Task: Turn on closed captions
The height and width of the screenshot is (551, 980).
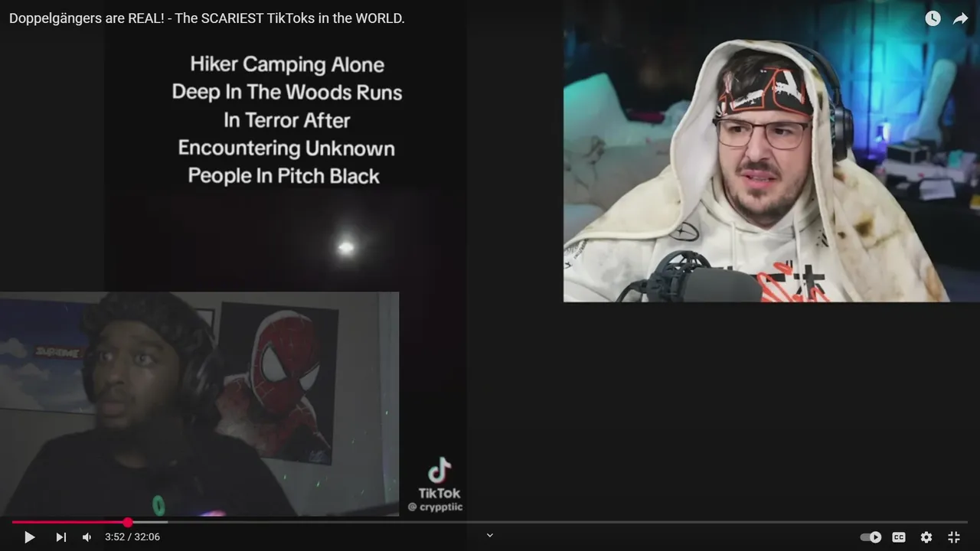Action: (899, 537)
